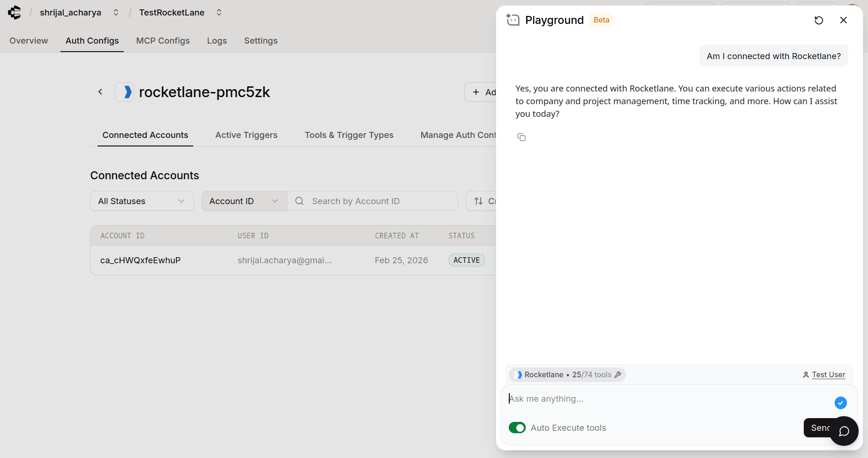Open the Settings tab
868x458 pixels.
[x=261, y=41]
